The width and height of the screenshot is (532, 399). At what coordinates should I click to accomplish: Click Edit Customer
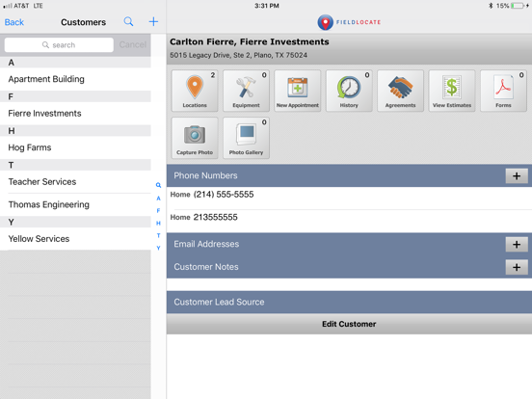(x=349, y=324)
